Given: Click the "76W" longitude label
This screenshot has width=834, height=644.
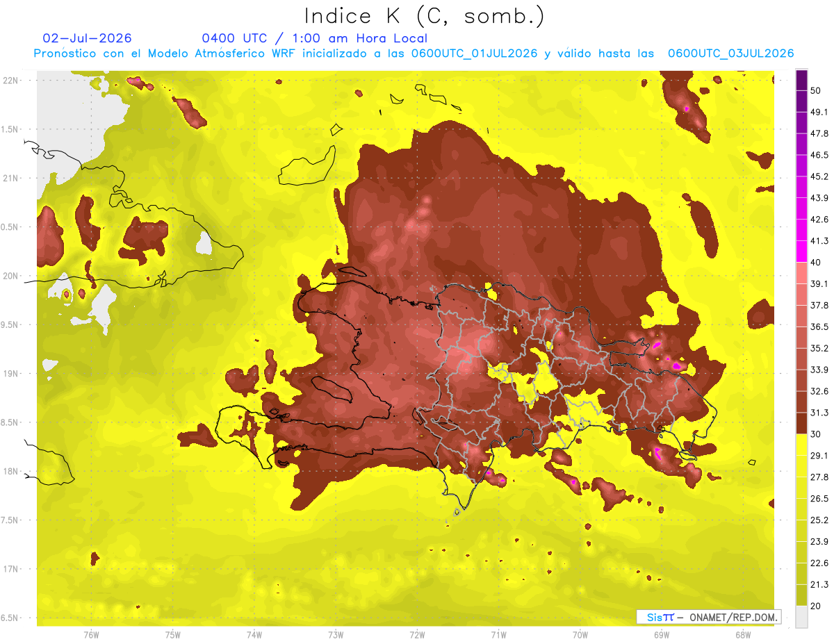Looking at the screenshot, I should point(91,634).
